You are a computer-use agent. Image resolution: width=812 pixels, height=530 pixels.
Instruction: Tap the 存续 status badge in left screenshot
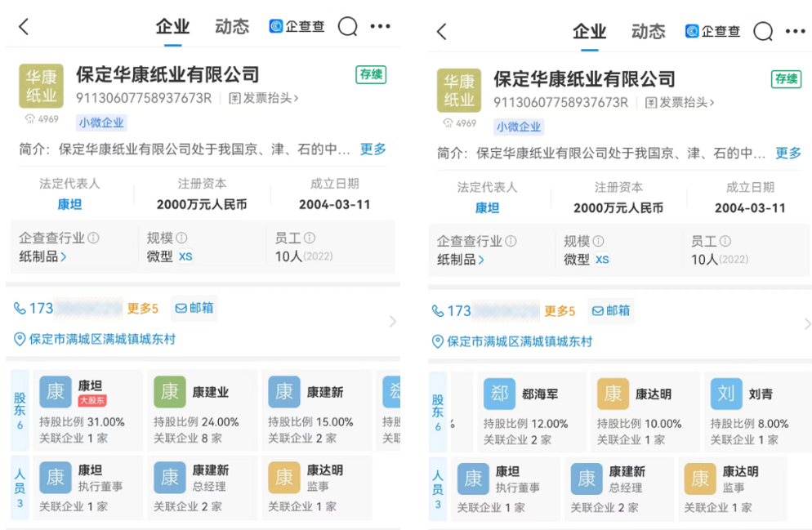point(371,74)
